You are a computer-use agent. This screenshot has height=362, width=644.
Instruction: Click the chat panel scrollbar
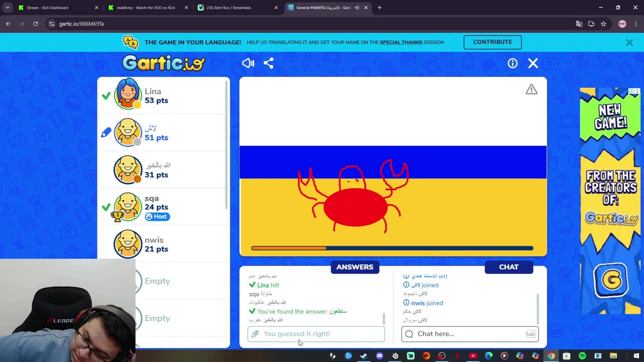pyautogui.click(x=537, y=309)
